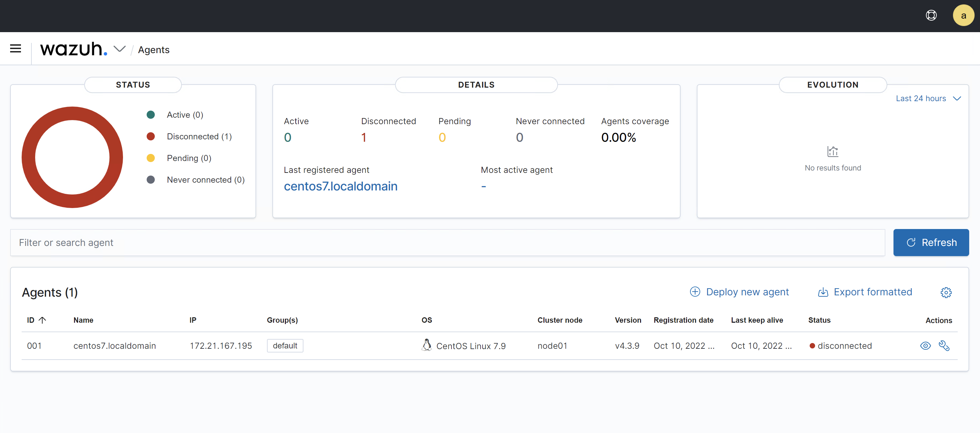Click the Deploy new agent plus icon
The width and height of the screenshot is (980, 433).
(x=695, y=292)
